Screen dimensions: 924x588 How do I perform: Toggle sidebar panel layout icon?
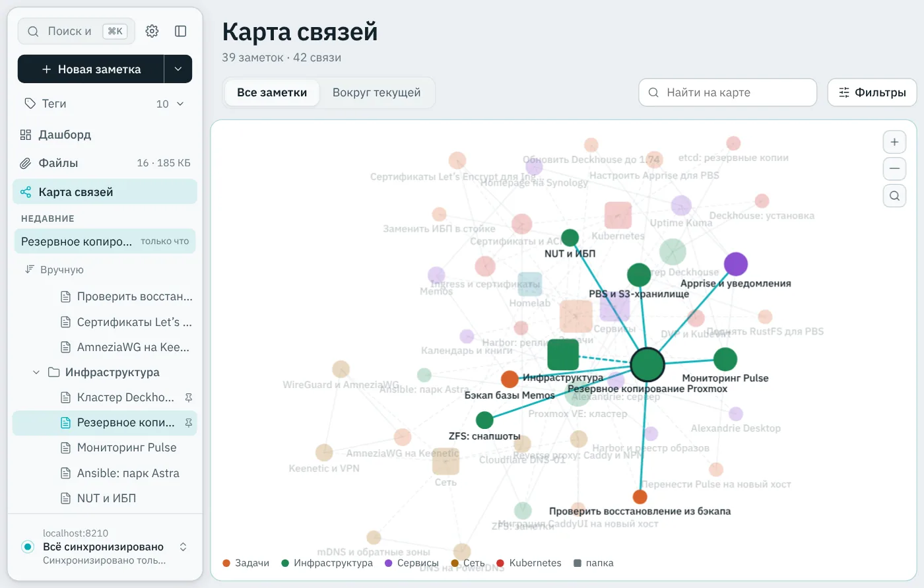[x=180, y=31]
